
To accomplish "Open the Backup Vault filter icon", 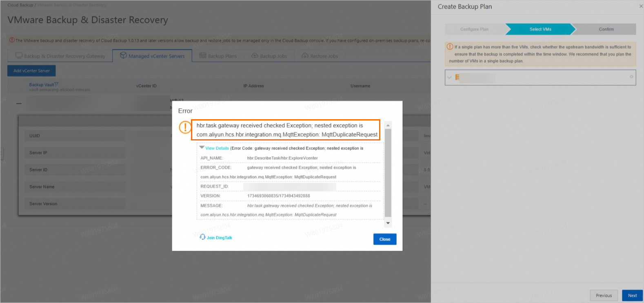I will pos(56,85).
